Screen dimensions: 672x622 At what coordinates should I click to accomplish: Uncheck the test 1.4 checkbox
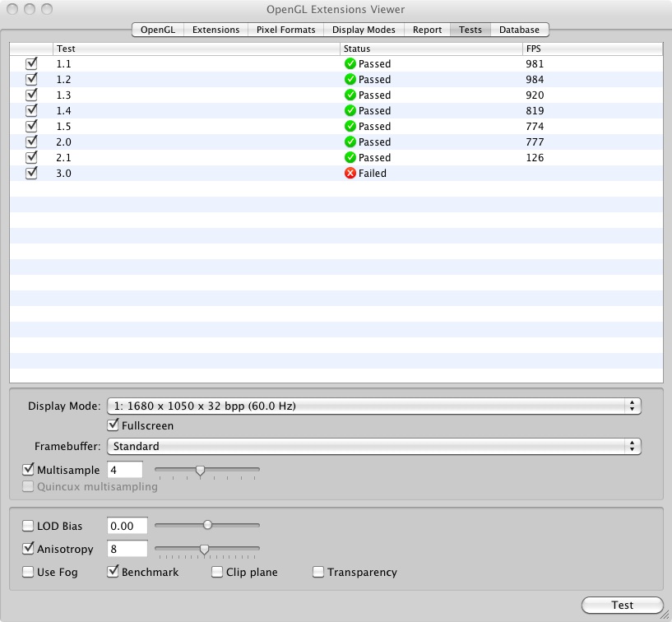[31, 110]
